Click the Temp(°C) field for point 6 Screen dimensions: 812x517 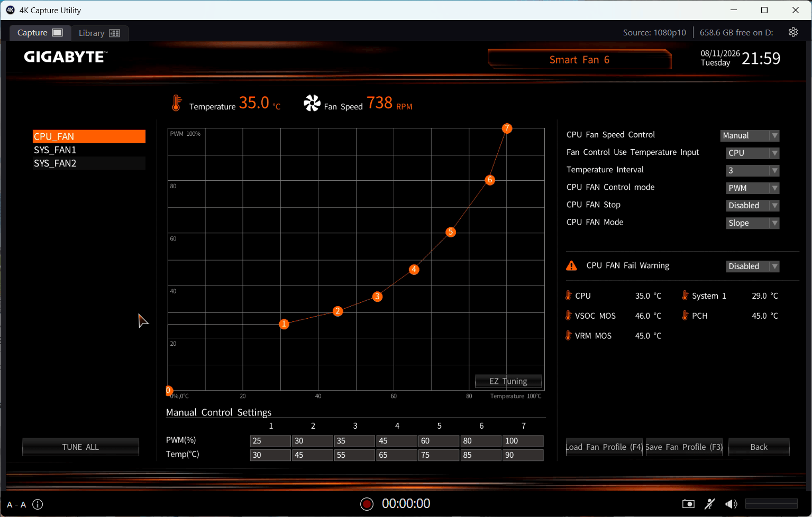click(481, 455)
